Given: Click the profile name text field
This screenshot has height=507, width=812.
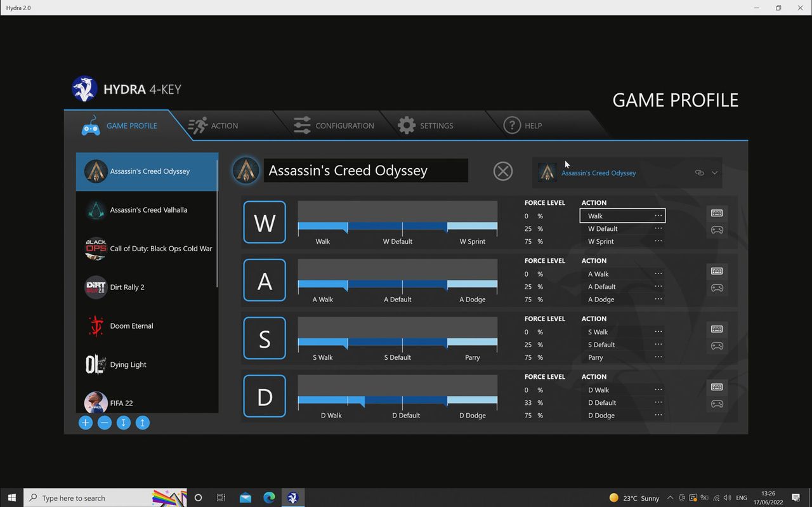Looking at the screenshot, I should 365,171.
